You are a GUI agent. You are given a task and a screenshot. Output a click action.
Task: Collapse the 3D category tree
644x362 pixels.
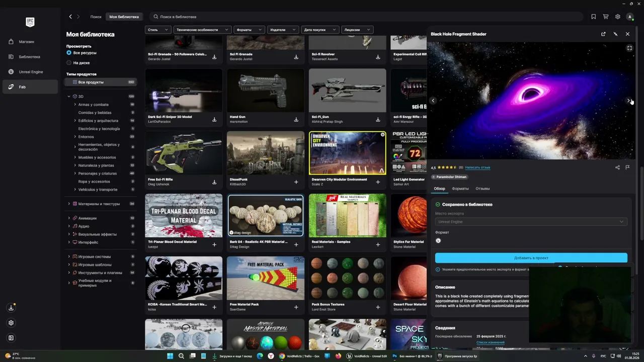pos(69,97)
